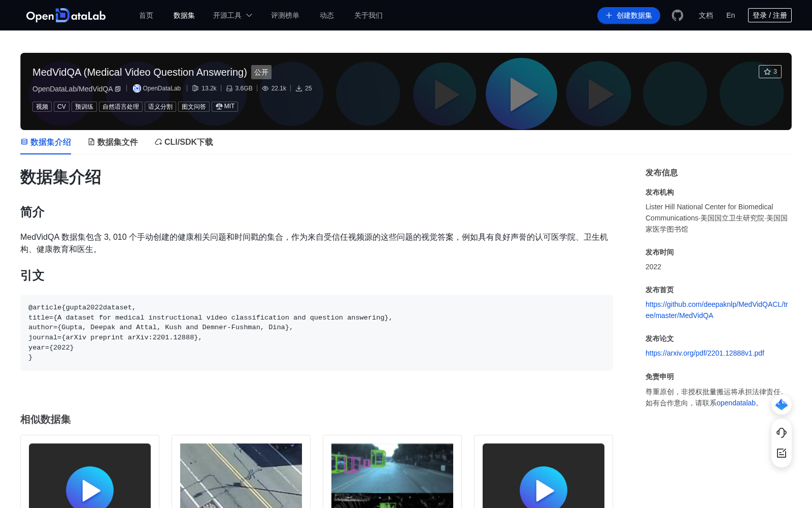Open the feedback note icon
The height and width of the screenshot is (508, 812).
click(x=782, y=453)
